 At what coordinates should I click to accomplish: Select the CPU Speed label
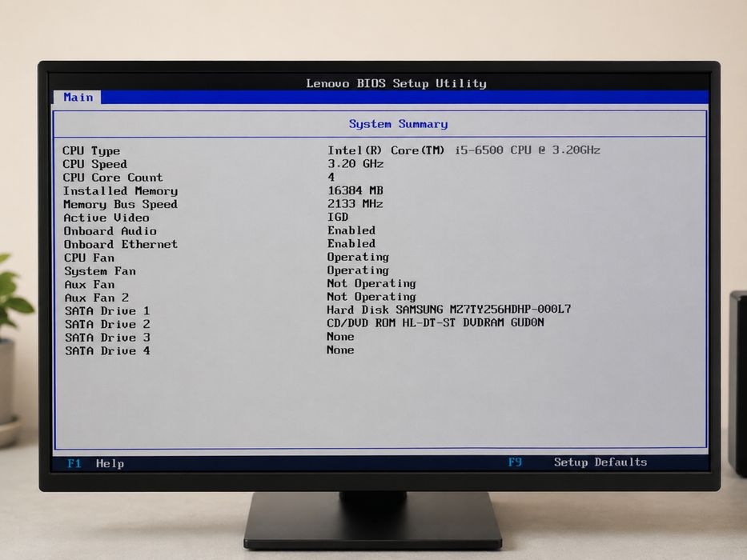(x=94, y=164)
